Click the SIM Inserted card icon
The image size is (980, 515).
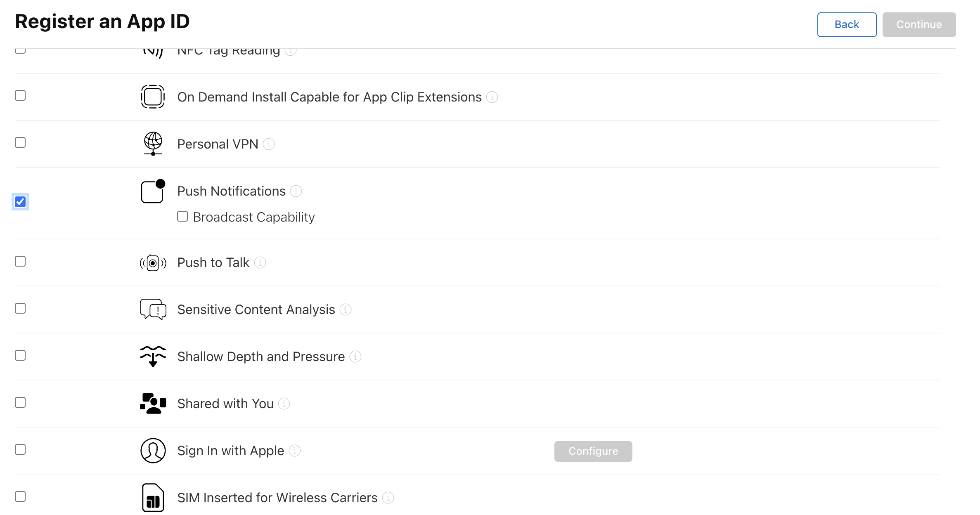tap(153, 498)
